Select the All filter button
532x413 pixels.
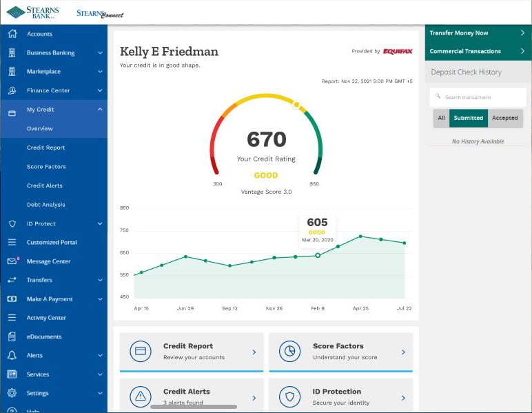(x=441, y=118)
